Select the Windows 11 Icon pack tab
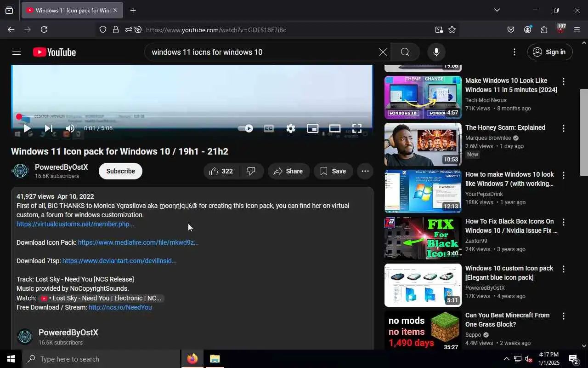This screenshot has height=368, width=588. coord(72,10)
